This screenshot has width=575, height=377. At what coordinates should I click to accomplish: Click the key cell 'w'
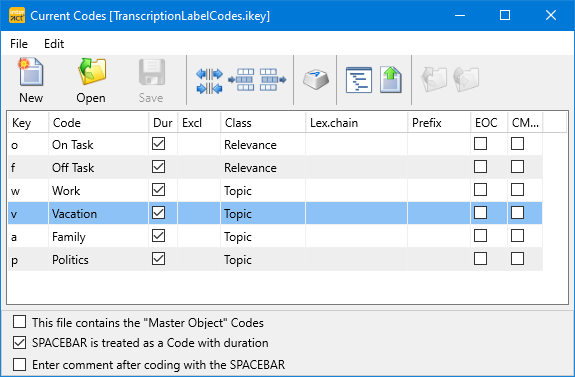coord(28,190)
